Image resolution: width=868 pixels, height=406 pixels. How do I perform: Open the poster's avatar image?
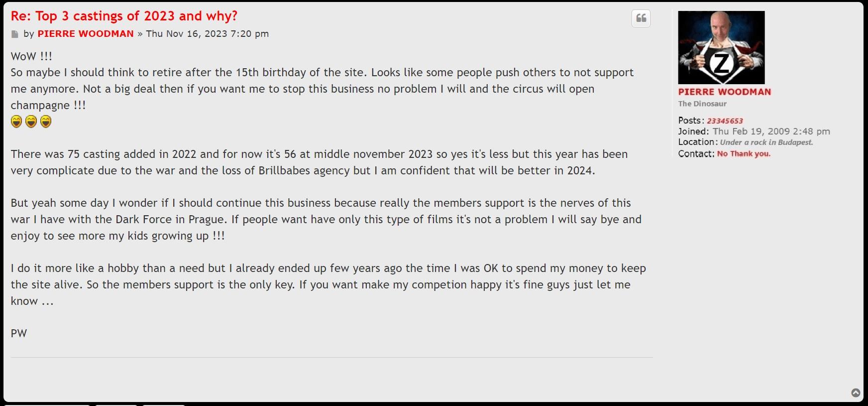[x=721, y=47]
